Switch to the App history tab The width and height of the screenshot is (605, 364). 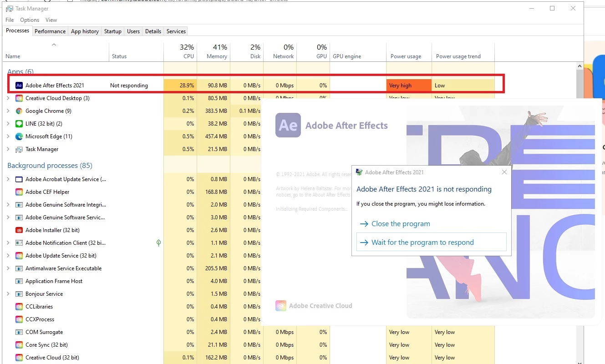[x=85, y=31]
